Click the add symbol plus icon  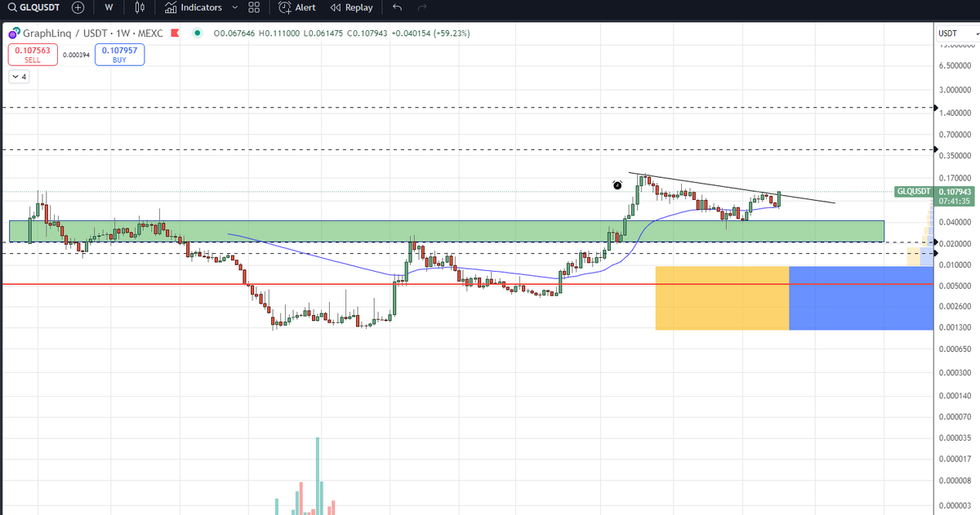click(78, 7)
